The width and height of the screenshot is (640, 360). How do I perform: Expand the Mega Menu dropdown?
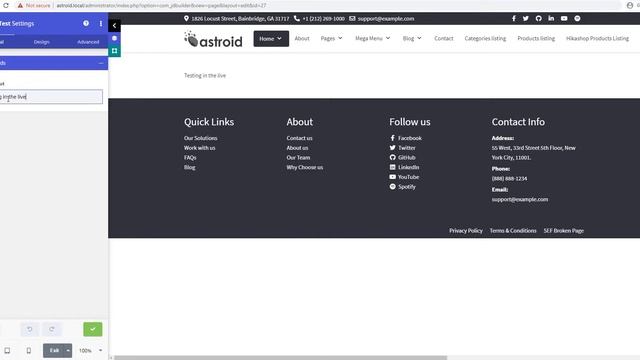click(x=373, y=38)
